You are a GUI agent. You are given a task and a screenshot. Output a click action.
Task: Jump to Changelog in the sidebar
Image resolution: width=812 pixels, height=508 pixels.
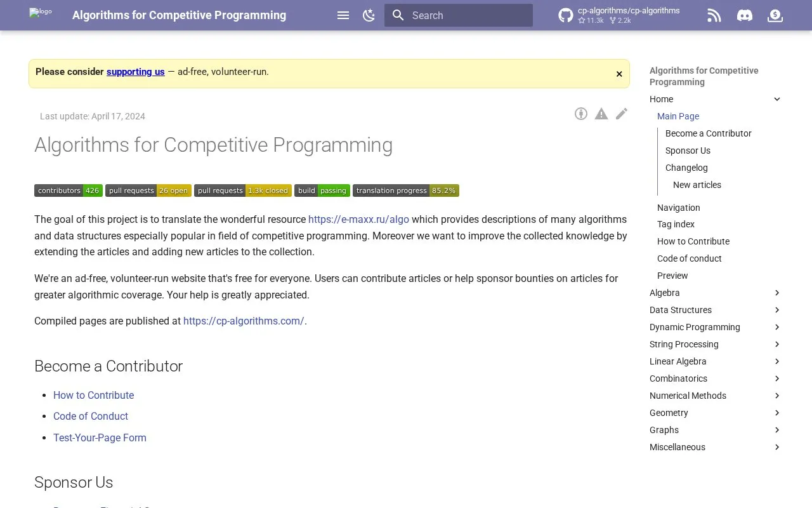click(686, 168)
